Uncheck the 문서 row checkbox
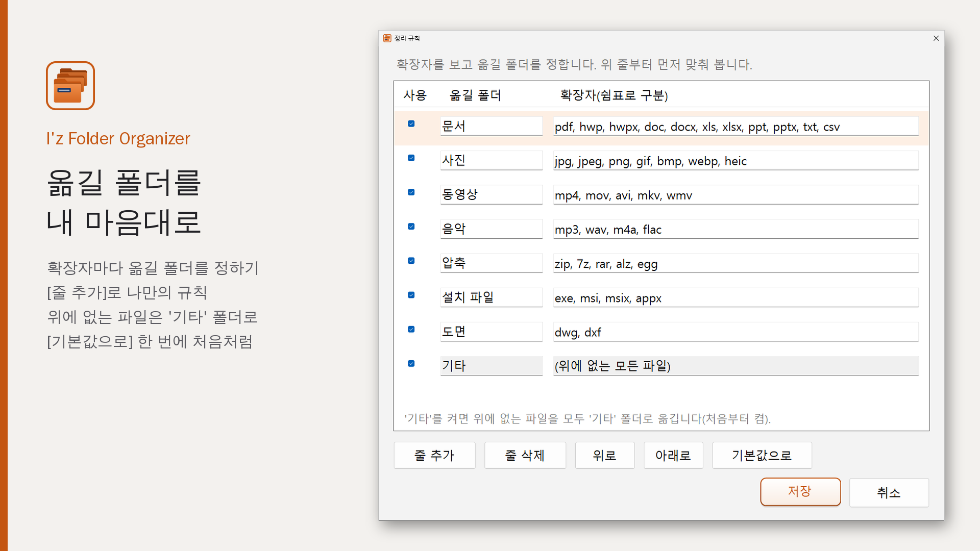This screenshot has height=551, width=980. 411,124
